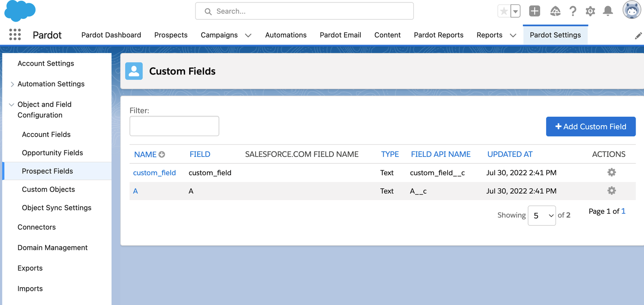This screenshot has width=644, height=305.
Task: Click the Favorites star icon
Action: 504,11
